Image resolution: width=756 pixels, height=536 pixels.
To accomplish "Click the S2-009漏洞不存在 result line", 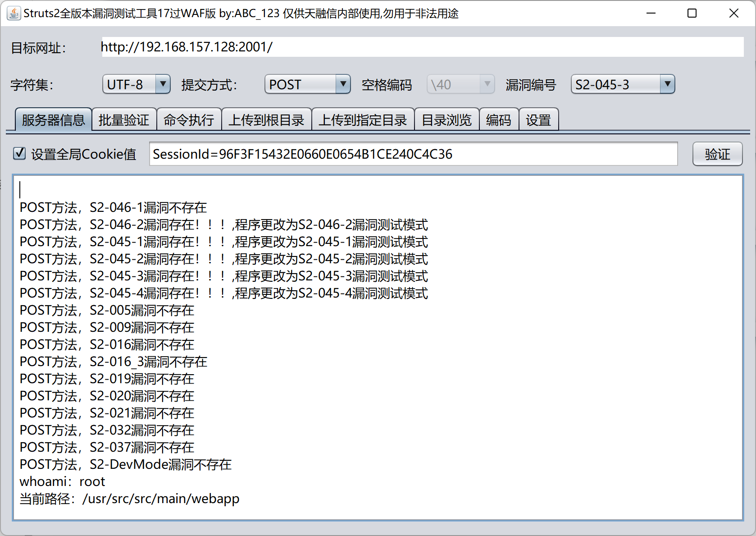I will 107,327.
